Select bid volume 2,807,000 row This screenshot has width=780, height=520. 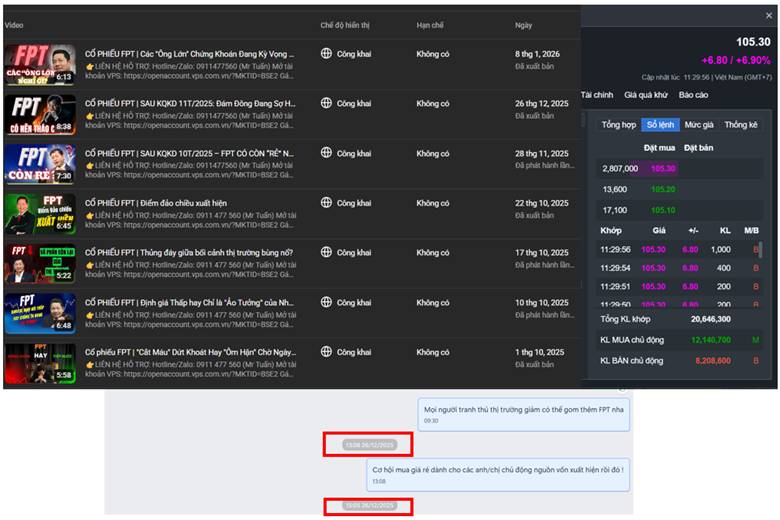[679, 169]
